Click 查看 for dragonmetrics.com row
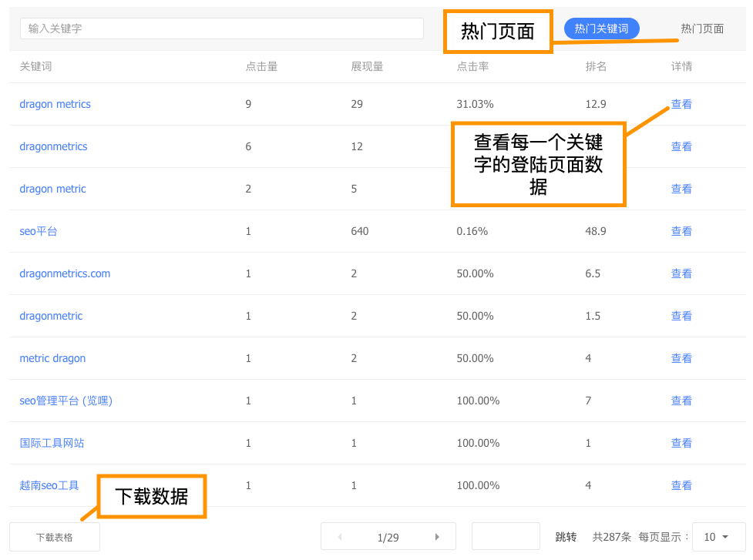Viewport: 753px width, 560px height. [681, 273]
